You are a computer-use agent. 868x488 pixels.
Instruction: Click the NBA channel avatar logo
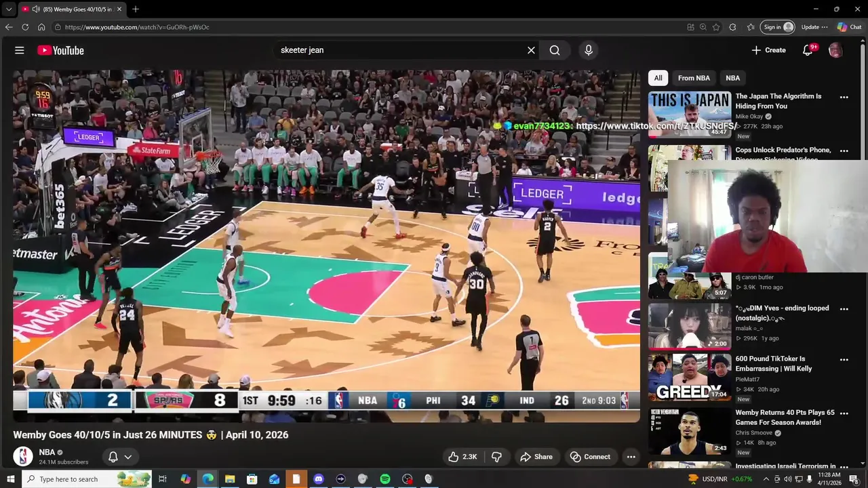[x=23, y=456]
